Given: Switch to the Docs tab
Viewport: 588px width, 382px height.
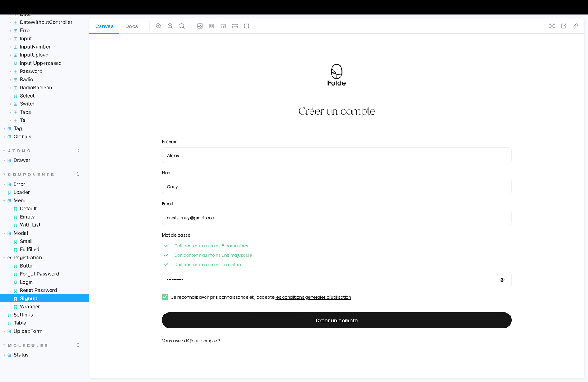Looking at the screenshot, I should point(131,26).
